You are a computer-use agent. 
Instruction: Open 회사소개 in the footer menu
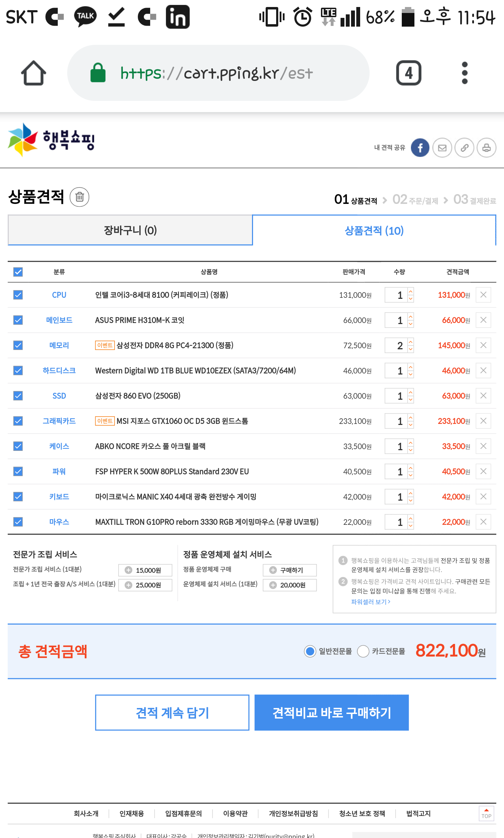(86, 813)
